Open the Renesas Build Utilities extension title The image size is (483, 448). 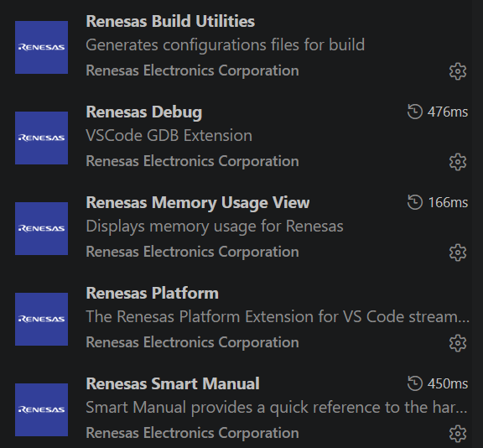click(x=170, y=22)
